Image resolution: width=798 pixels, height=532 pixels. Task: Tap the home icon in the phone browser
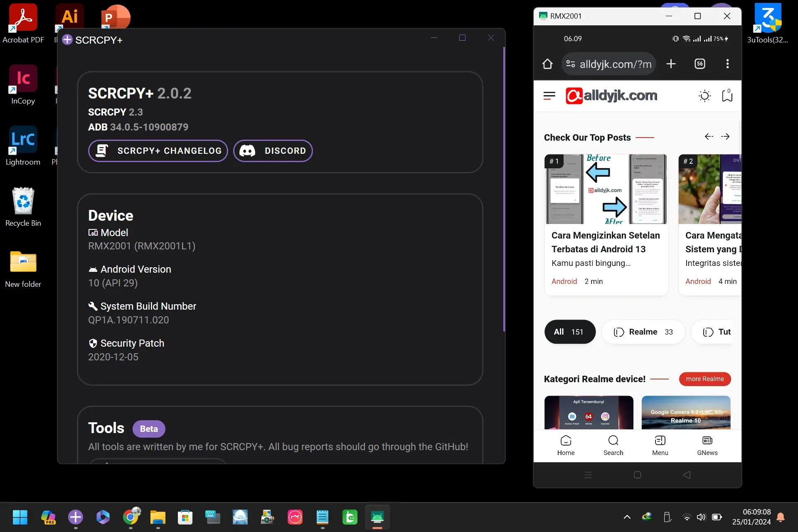(547, 64)
